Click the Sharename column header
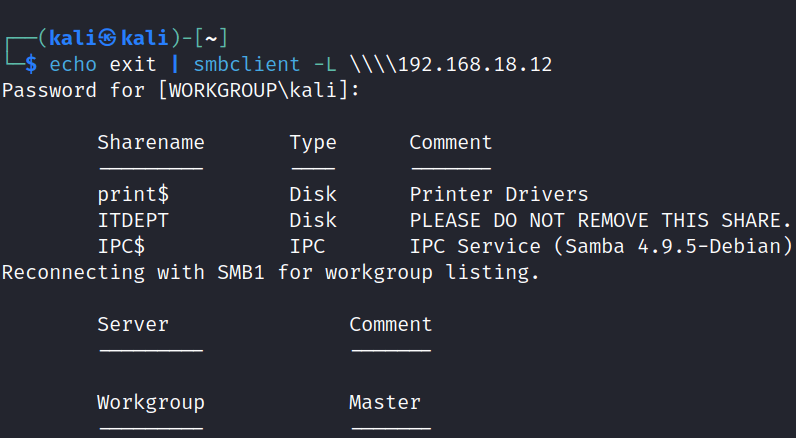This screenshot has height=438, width=796. coord(150,143)
